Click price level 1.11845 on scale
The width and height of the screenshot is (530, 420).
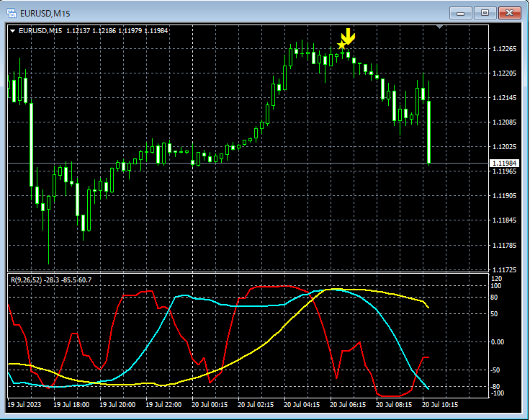click(504, 220)
